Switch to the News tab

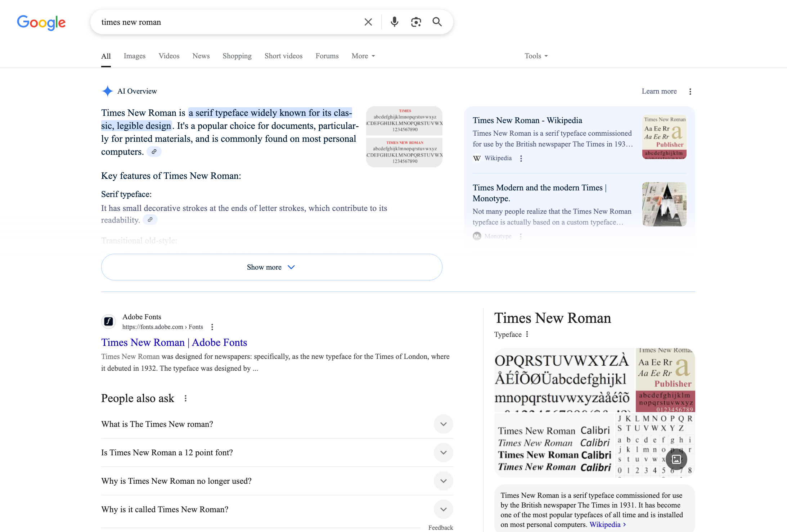201,56
